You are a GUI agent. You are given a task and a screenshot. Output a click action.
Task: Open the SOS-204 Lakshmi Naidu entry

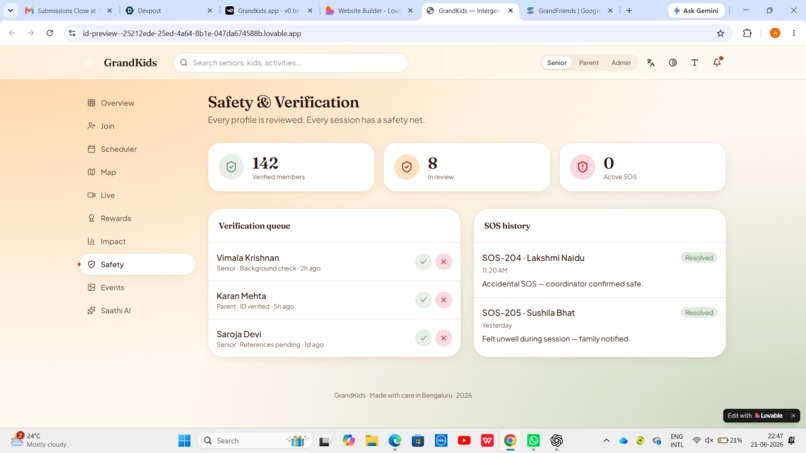point(599,270)
